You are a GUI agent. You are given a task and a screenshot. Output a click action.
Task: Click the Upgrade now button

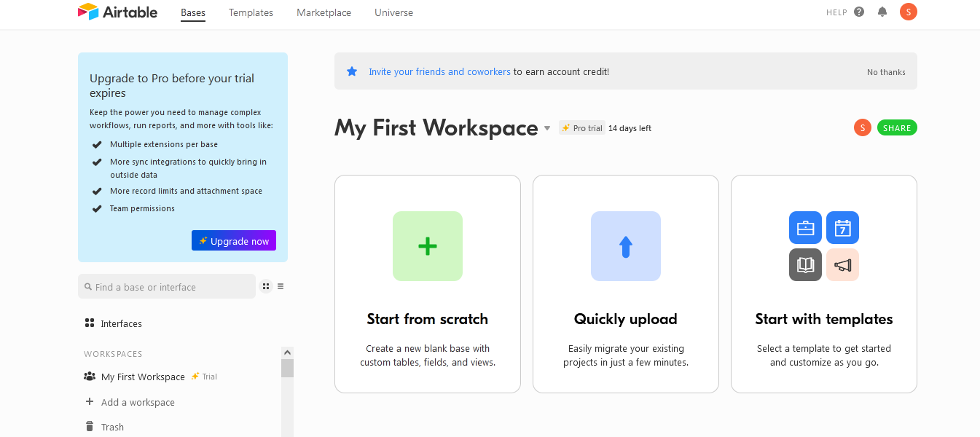pos(234,240)
